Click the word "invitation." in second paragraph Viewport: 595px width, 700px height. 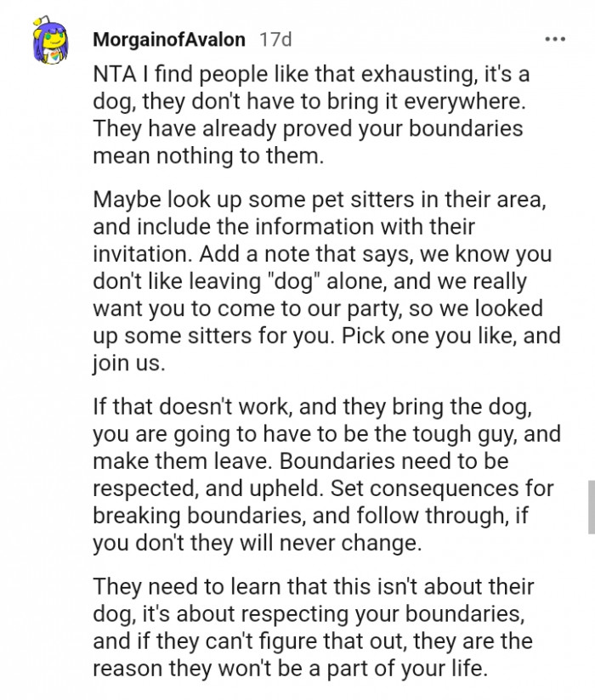(x=141, y=254)
